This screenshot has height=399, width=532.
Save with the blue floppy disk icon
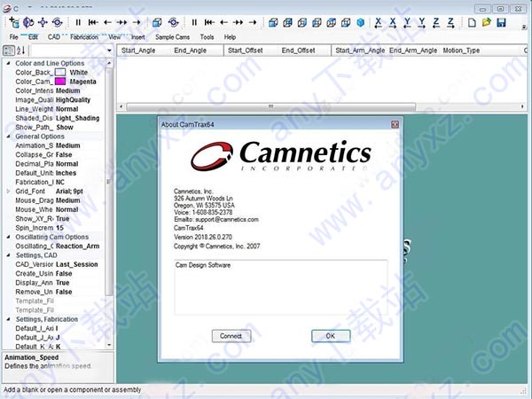[x=501, y=23]
